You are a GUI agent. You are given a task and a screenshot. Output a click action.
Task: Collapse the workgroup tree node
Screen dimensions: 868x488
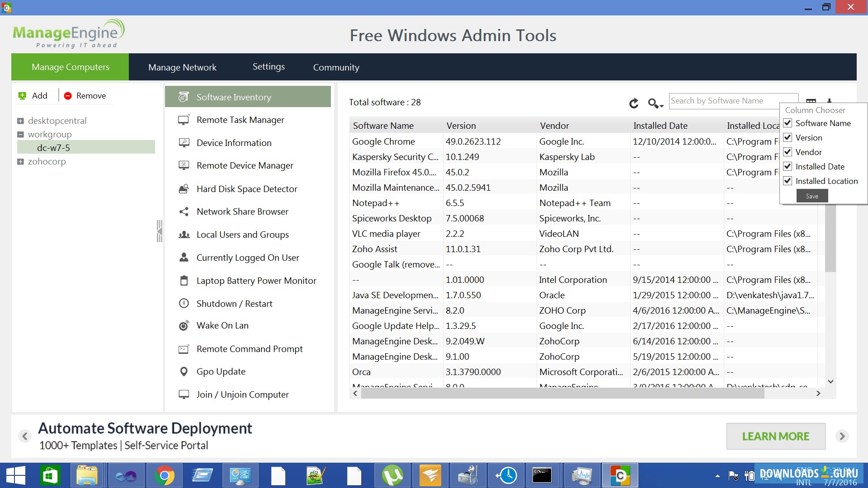pyautogui.click(x=20, y=134)
